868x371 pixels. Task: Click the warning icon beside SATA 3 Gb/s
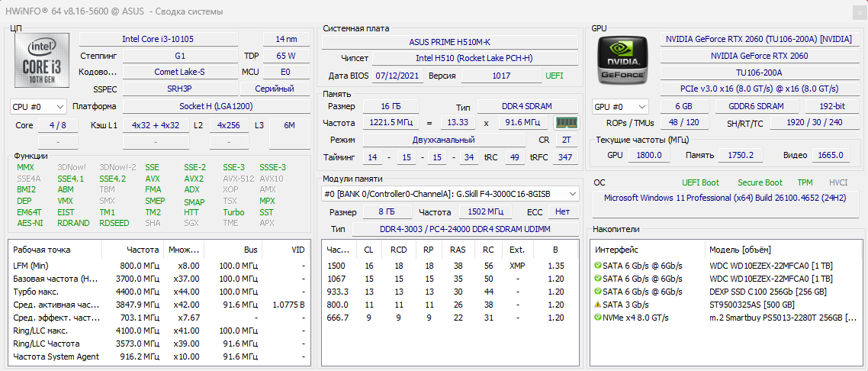click(x=598, y=305)
